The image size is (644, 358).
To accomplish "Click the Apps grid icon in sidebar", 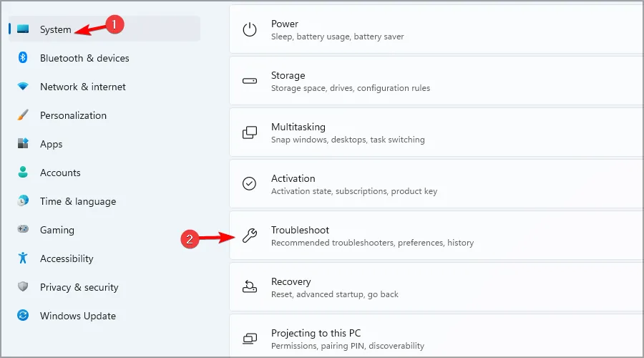I will pos(24,144).
